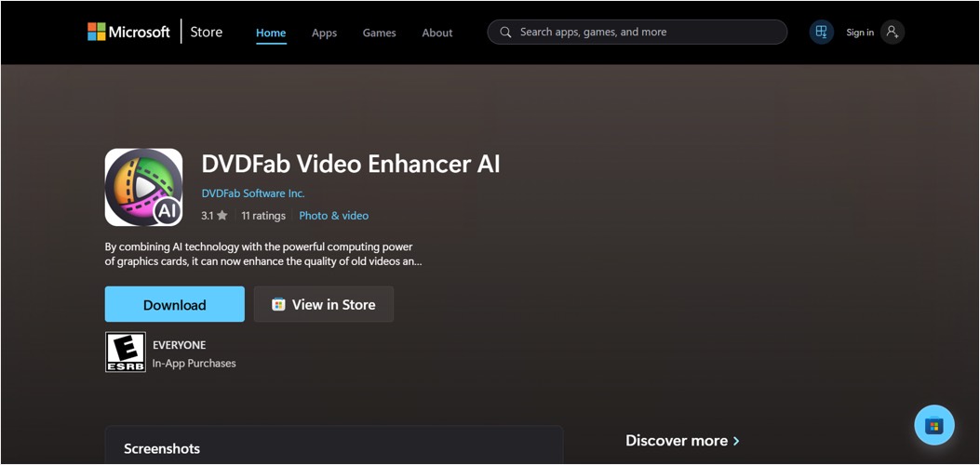Expand the Discover more section
Screen dimensions: 980x465
[682, 441]
